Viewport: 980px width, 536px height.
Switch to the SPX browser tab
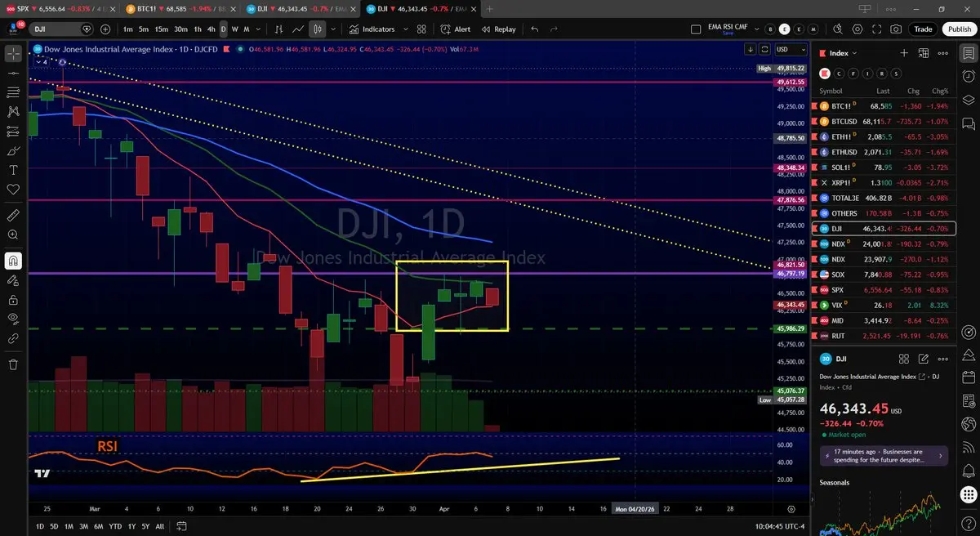(60, 8)
